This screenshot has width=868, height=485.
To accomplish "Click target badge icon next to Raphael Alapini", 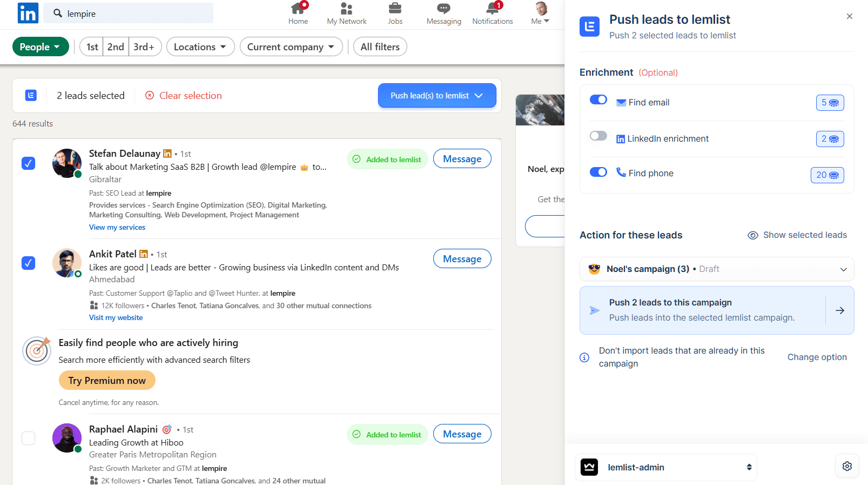I will coord(167,429).
